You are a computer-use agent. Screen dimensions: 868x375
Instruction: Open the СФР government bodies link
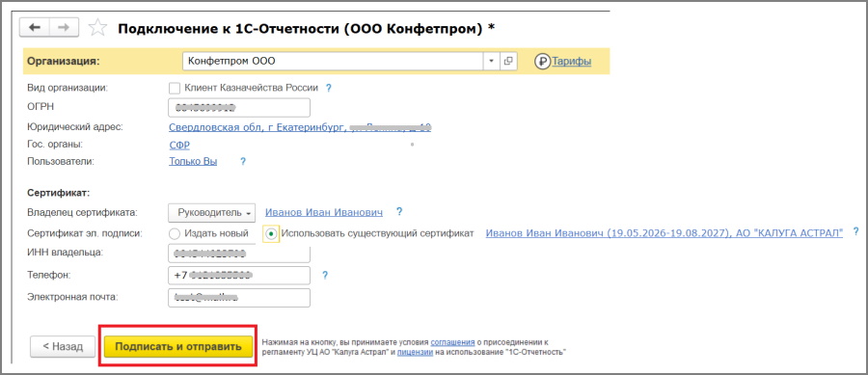pyautogui.click(x=179, y=146)
